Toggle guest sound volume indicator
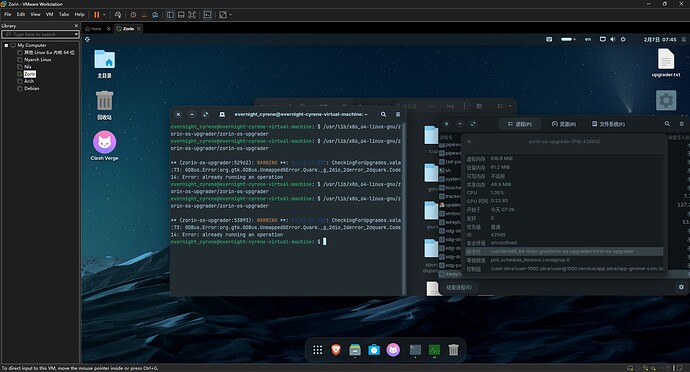The image size is (690, 372). (x=613, y=39)
